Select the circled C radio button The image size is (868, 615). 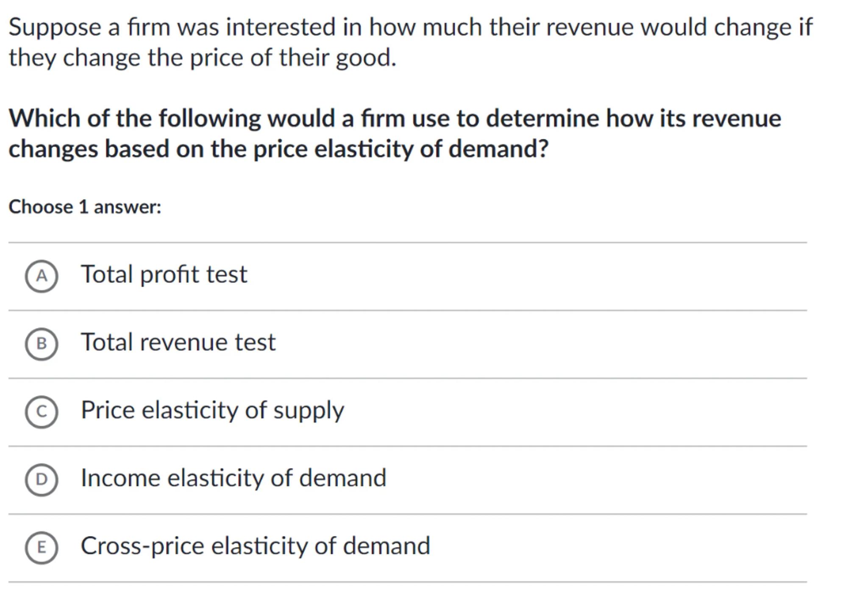point(42,412)
